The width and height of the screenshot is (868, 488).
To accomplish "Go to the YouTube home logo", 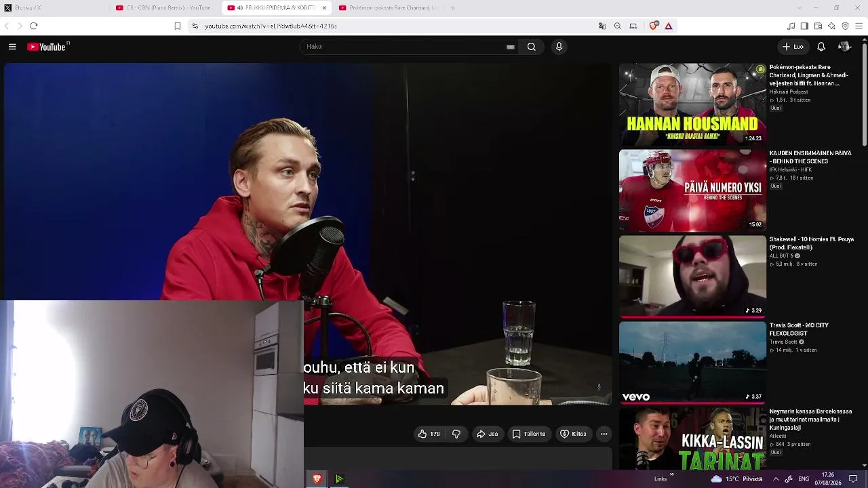I will point(47,47).
